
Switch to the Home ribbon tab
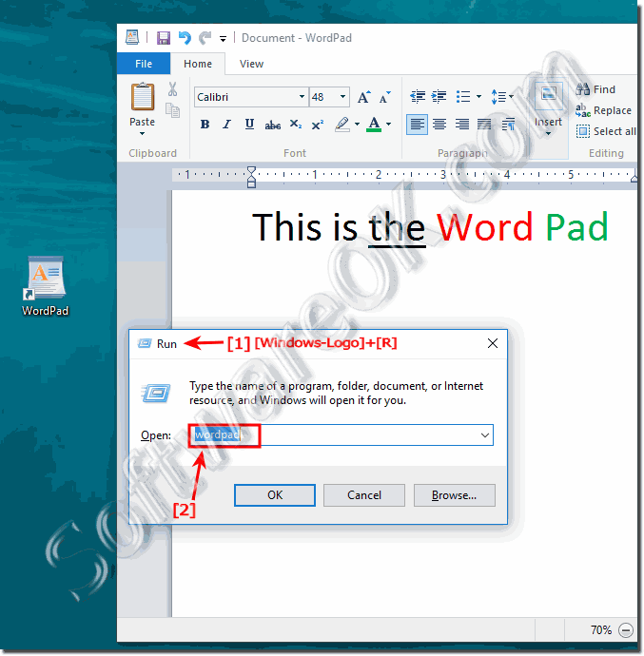click(x=198, y=64)
